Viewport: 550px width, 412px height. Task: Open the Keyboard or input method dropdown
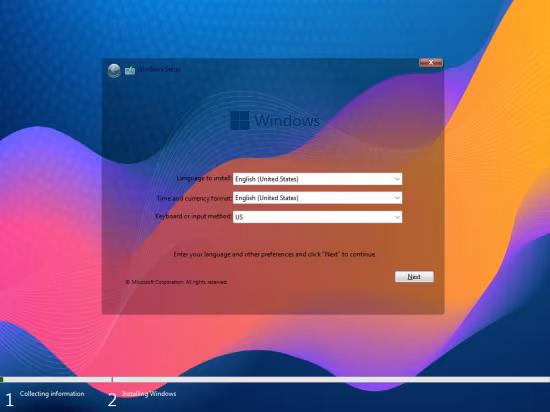tap(317, 217)
